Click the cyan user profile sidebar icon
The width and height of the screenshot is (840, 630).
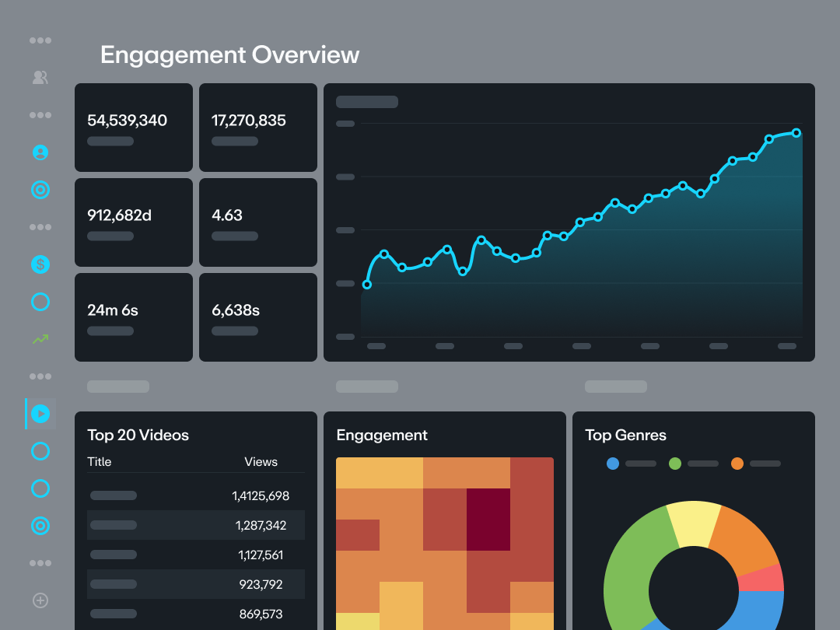tap(40, 152)
